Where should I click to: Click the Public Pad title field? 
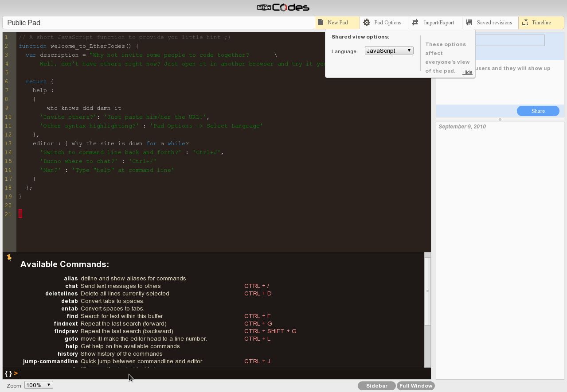(x=160, y=23)
